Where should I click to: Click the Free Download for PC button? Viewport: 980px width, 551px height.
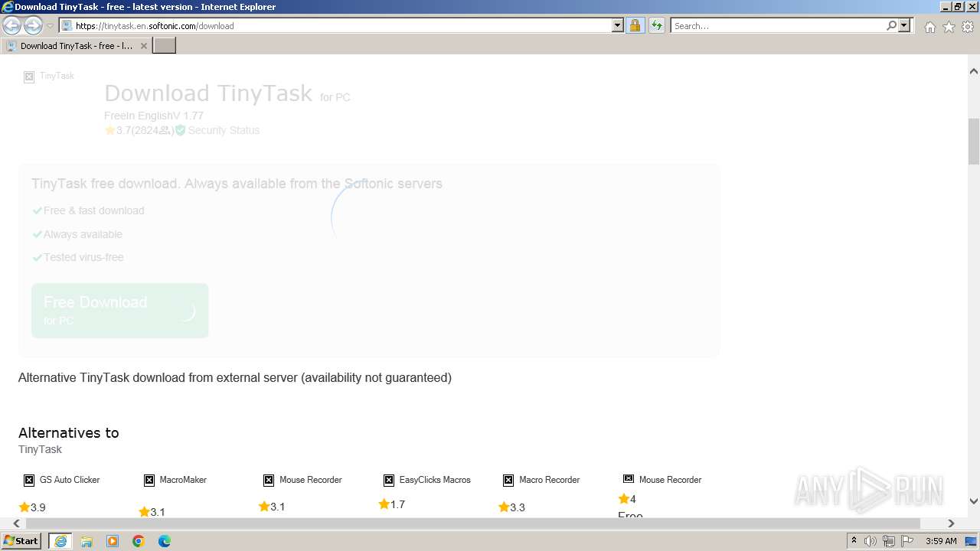click(x=120, y=311)
